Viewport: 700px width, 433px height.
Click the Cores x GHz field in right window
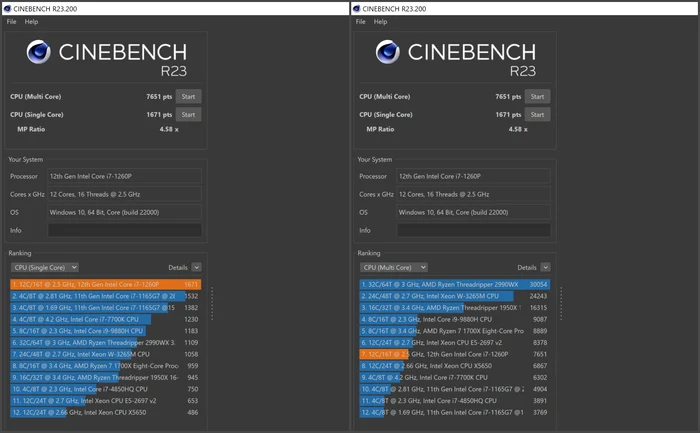coord(474,194)
